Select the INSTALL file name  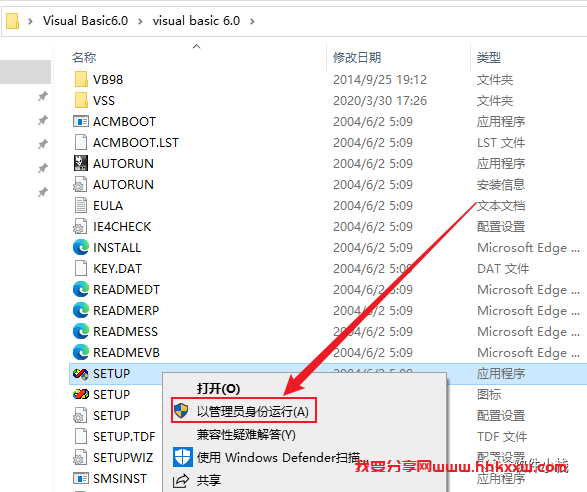tap(117, 247)
